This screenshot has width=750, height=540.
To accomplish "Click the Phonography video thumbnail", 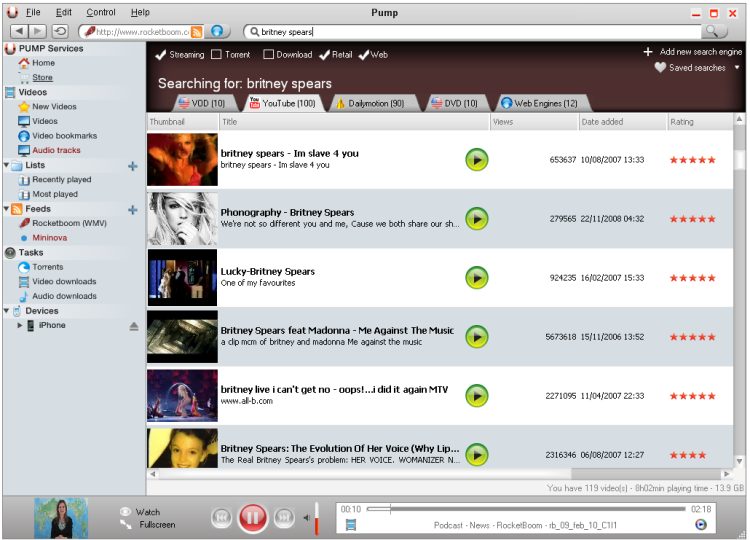I will (x=182, y=219).
